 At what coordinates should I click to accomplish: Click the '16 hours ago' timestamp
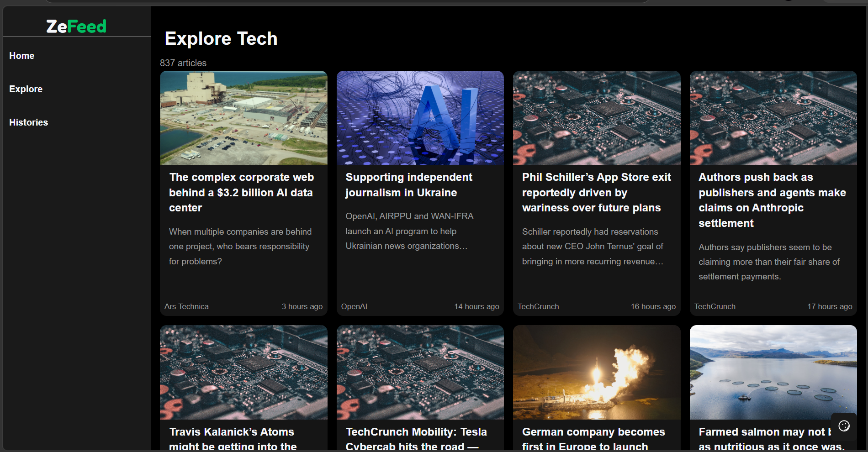(653, 306)
